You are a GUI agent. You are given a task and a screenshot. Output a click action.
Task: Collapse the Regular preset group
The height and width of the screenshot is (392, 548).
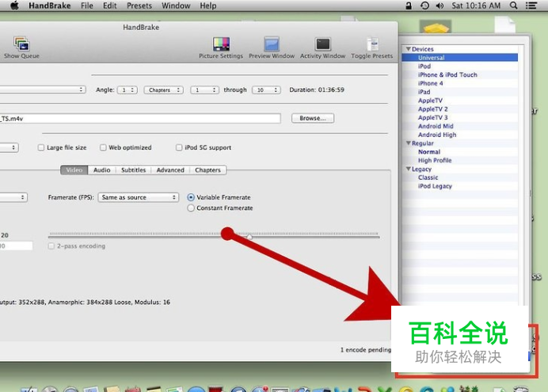pos(408,143)
